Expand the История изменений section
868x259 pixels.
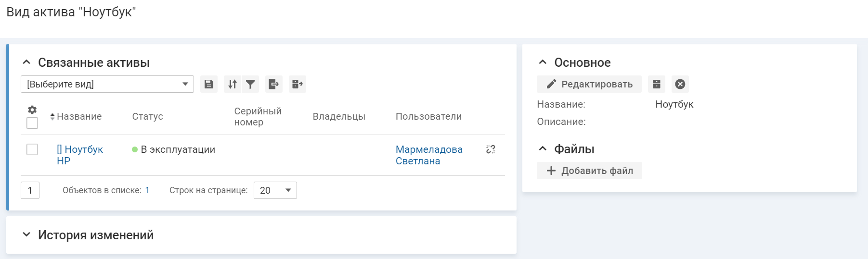pos(26,234)
